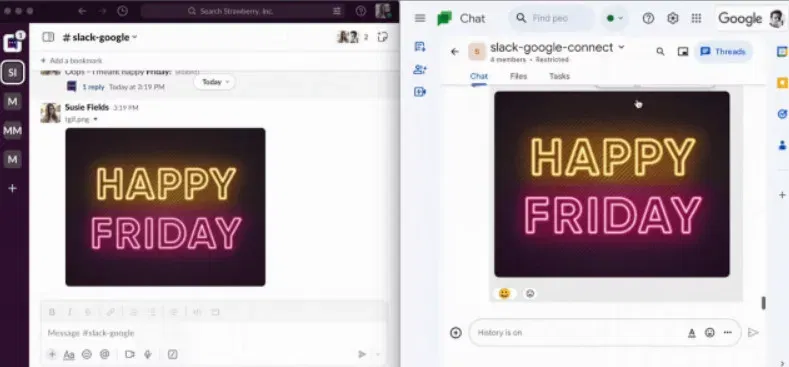Image resolution: width=789 pixels, height=367 pixels.
Task: Focus the Search Strawberry, Inc. field
Action: [x=243, y=11]
